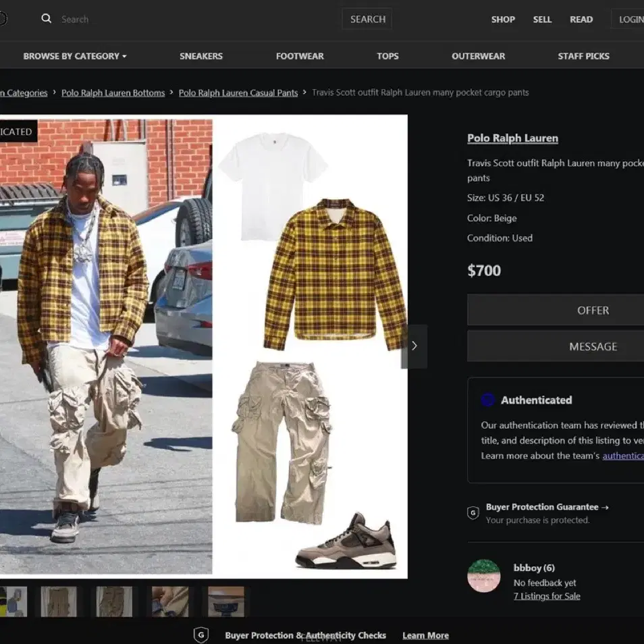Click the OFFER button
Screen dimensions: 644x644
click(x=556, y=310)
